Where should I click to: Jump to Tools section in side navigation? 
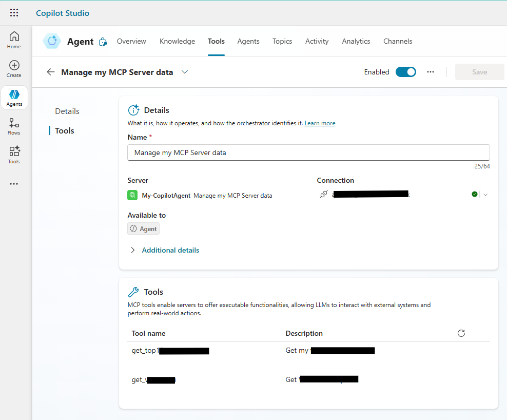64,131
